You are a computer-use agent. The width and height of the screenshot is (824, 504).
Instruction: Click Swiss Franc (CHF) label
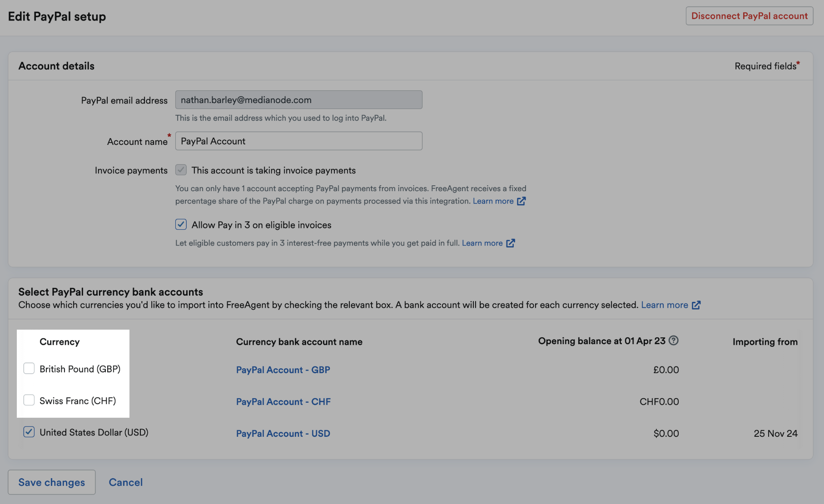tap(78, 401)
